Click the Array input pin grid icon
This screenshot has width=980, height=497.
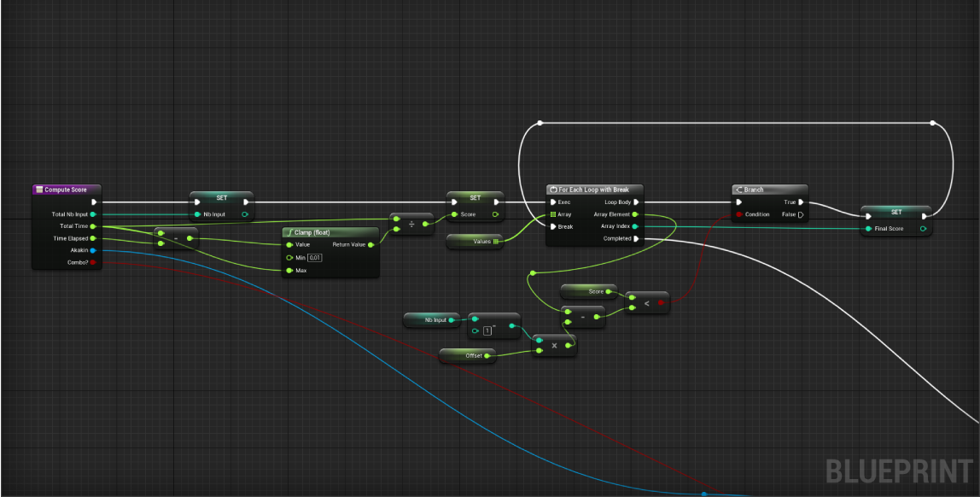coord(553,214)
